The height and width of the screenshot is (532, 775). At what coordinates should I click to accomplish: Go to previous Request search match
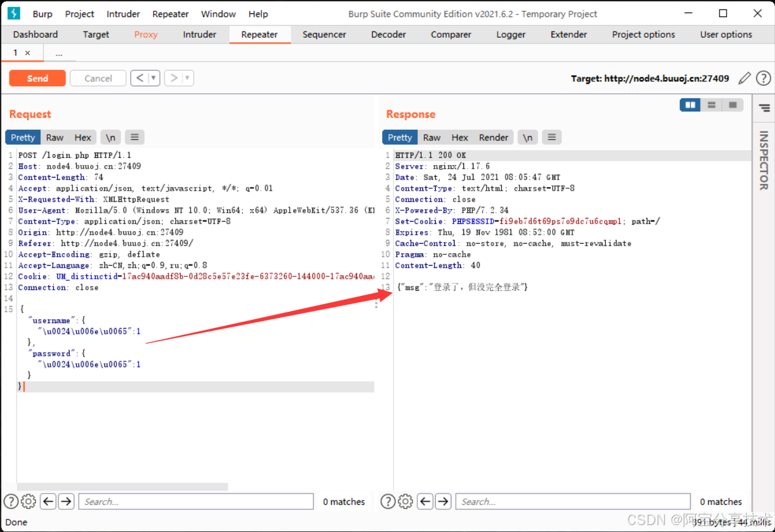pos(48,502)
